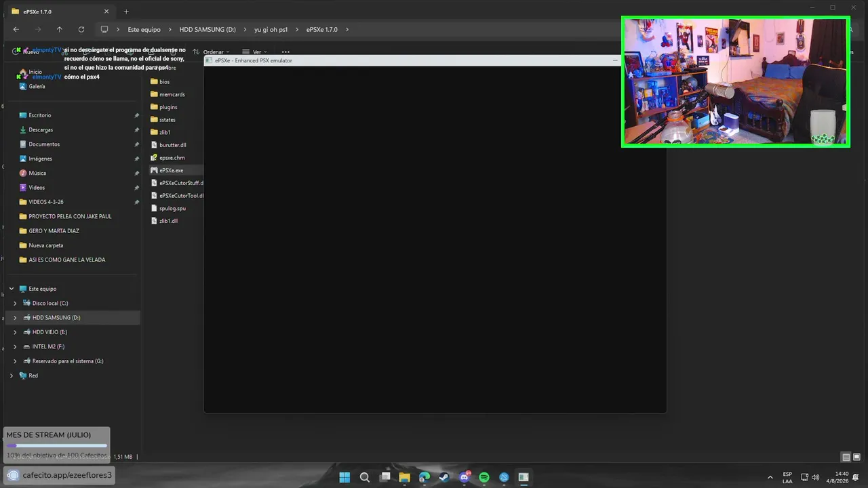The height and width of the screenshot is (488, 868).
Task: Select the ePSXeCutorTool.dll file
Action: tap(177, 196)
